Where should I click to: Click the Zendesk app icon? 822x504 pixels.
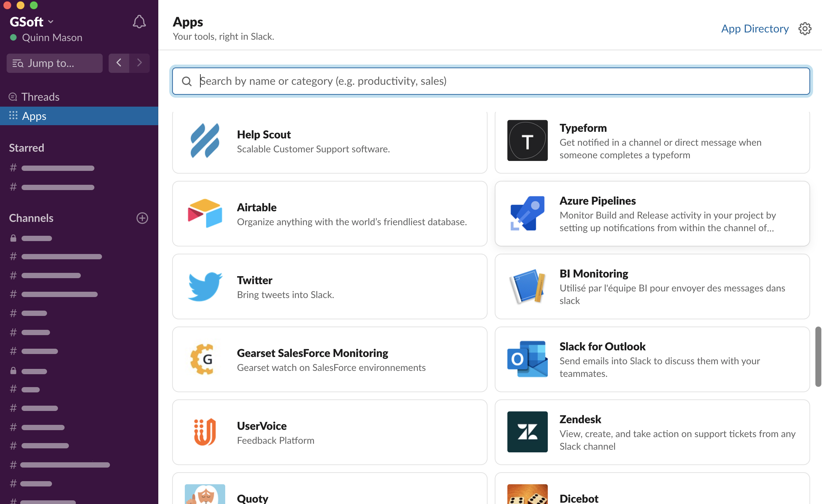click(528, 432)
